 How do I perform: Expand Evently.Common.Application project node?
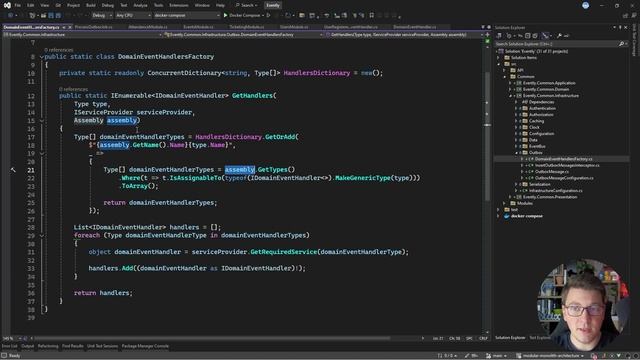click(x=510, y=83)
